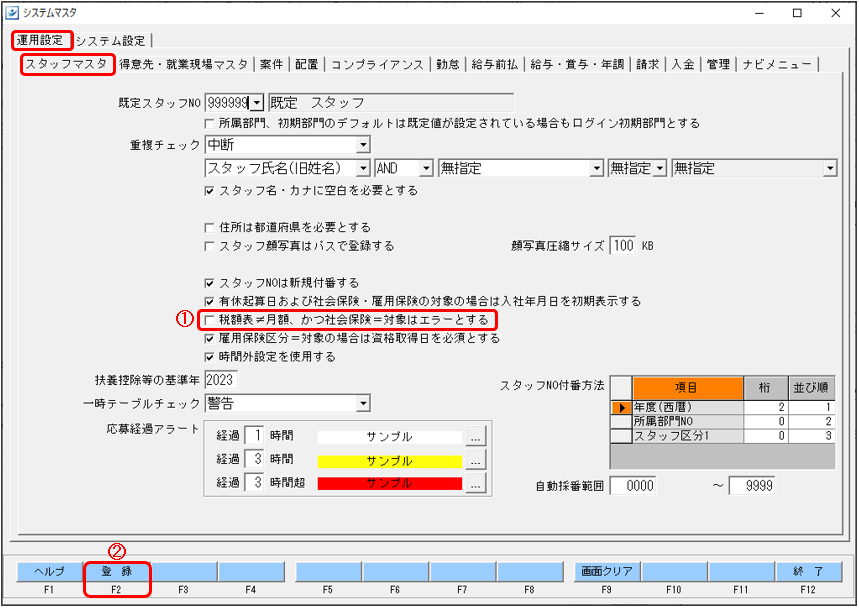Open the 重複チェック 中断 dropdown
This screenshot has height=608, width=859.
tap(363, 145)
